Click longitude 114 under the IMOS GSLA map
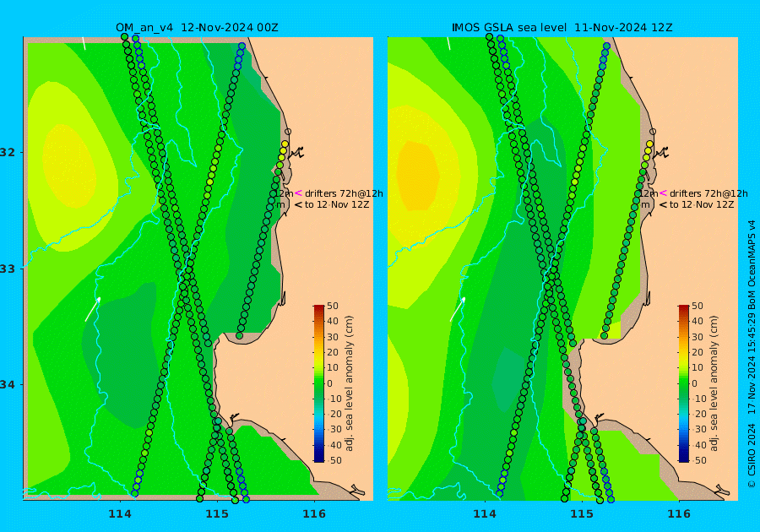This screenshot has height=532, width=760. 485,514
